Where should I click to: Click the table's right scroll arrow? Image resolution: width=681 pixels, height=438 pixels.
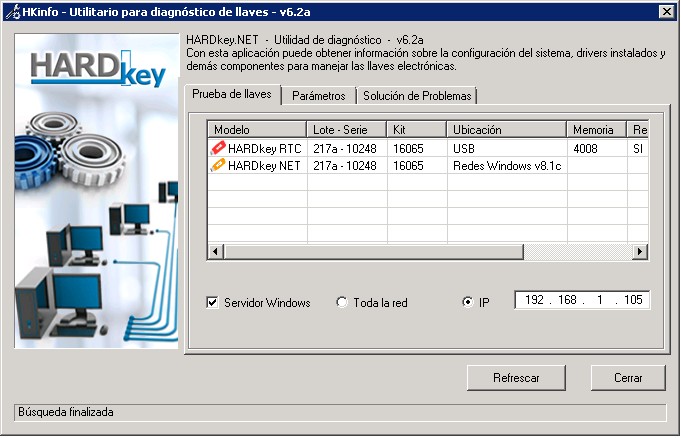(x=640, y=251)
